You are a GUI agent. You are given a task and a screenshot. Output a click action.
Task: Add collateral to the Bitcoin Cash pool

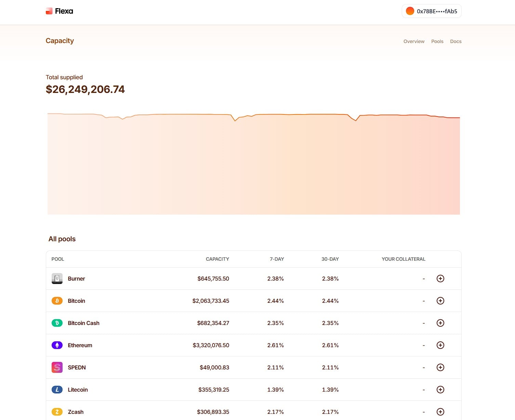pyautogui.click(x=440, y=323)
